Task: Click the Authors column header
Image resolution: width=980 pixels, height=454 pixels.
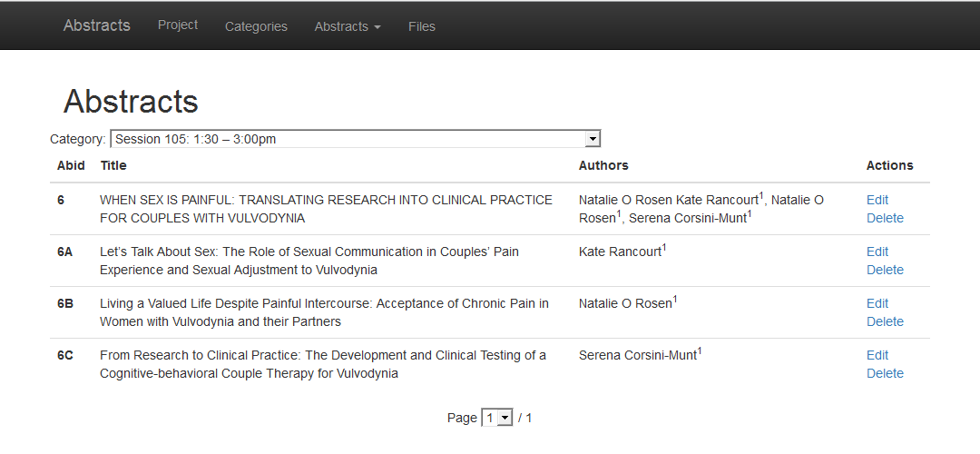Action: [x=603, y=165]
